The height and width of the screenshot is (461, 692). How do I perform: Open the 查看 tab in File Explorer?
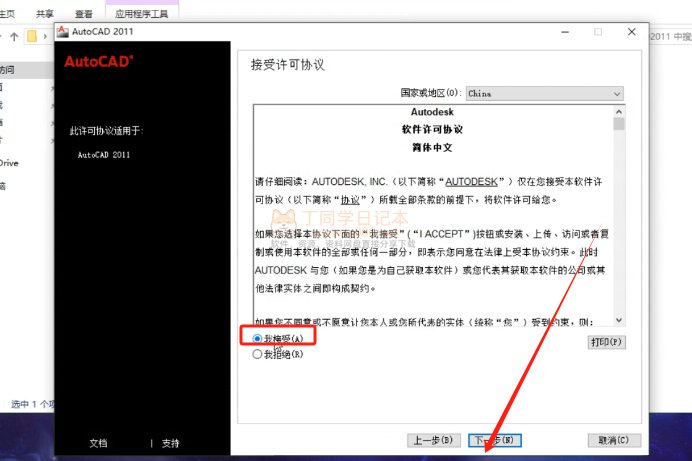point(84,14)
